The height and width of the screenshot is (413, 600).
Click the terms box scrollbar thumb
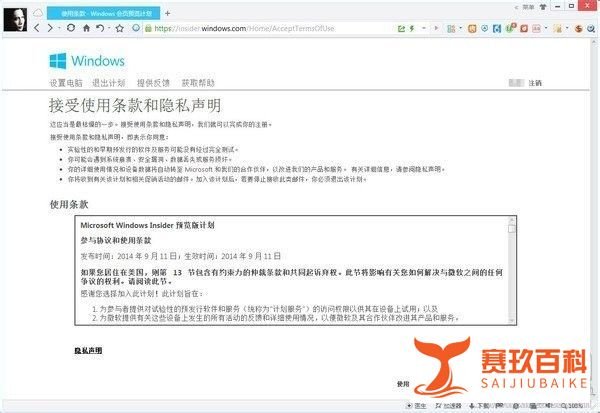point(511,229)
